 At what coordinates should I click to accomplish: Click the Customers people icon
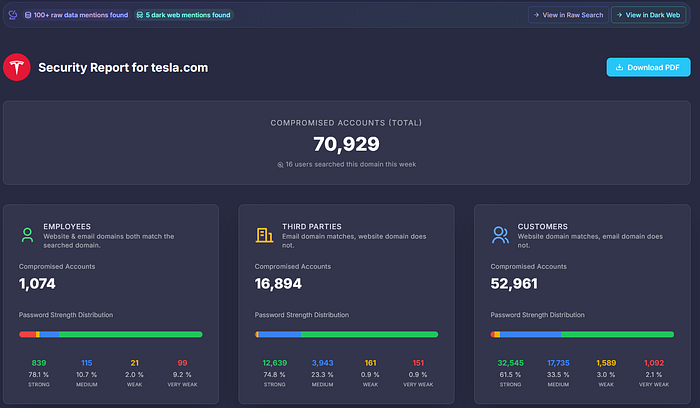pyautogui.click(x=500, y=235)
